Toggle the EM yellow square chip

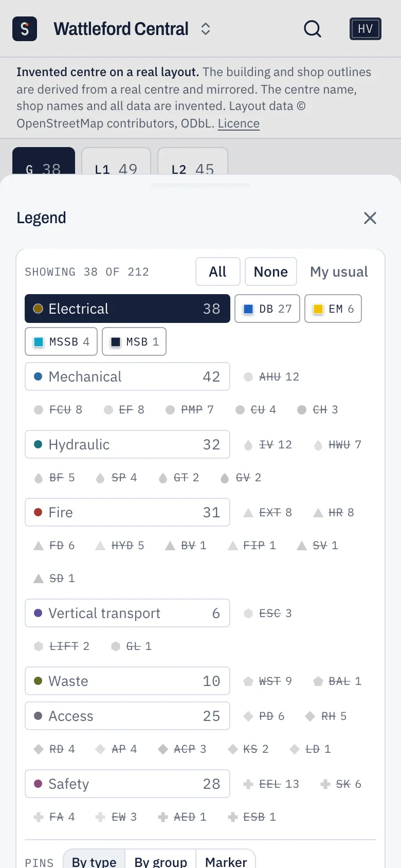click(333, 309)
